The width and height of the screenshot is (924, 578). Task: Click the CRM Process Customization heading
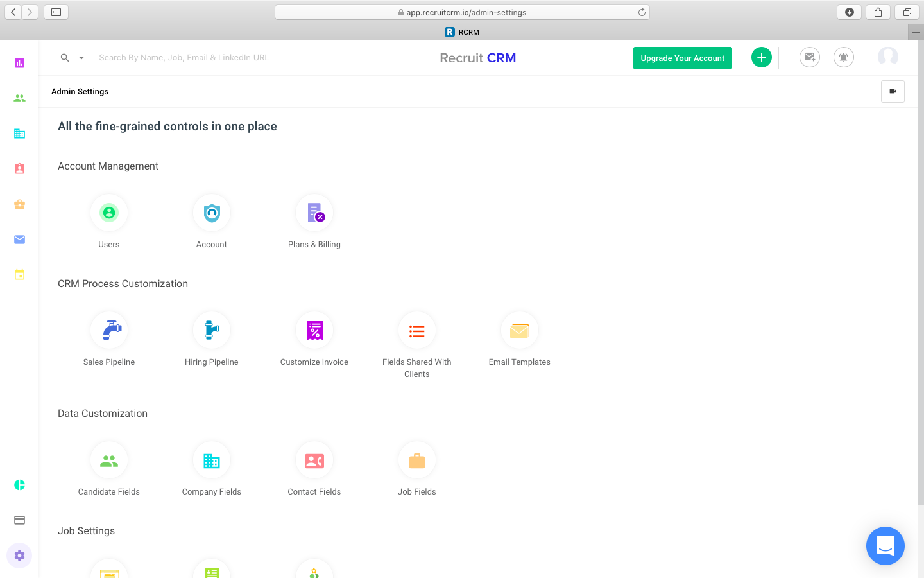[x=123, y=284]
